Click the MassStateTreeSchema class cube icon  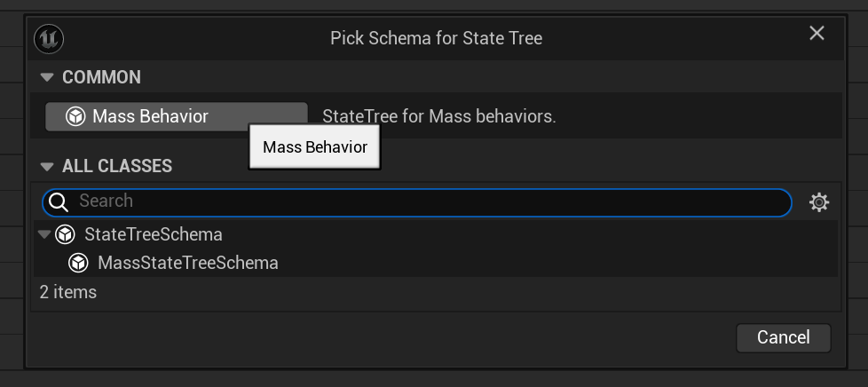pyautogui.click(x=79, y=263)
